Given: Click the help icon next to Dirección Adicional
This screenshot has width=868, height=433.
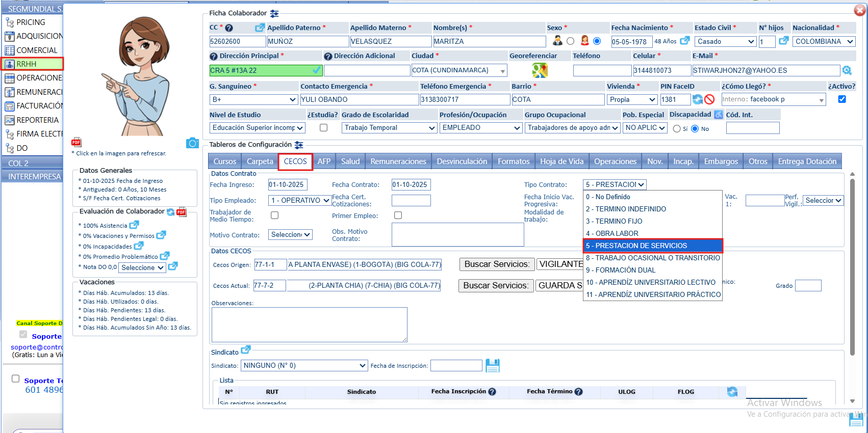Looking at the screenshot, I should pos(328,56).
